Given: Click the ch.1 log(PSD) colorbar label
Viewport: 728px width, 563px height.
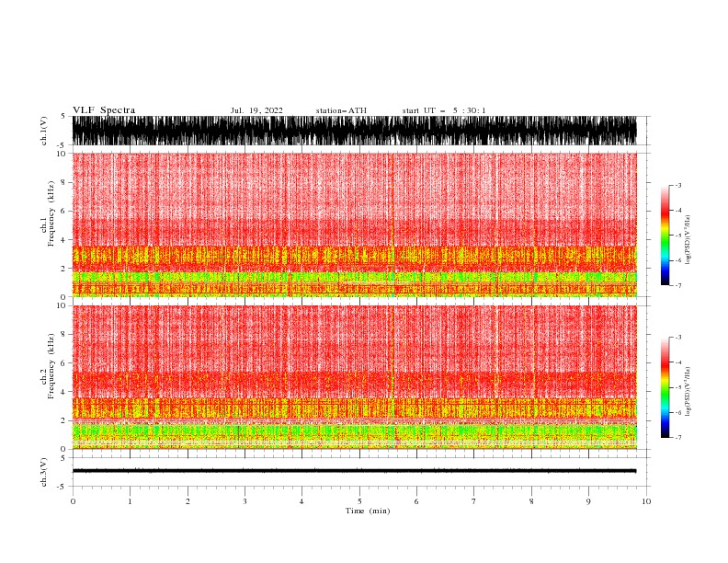Looking at the screenshot, I should [688, 240].
